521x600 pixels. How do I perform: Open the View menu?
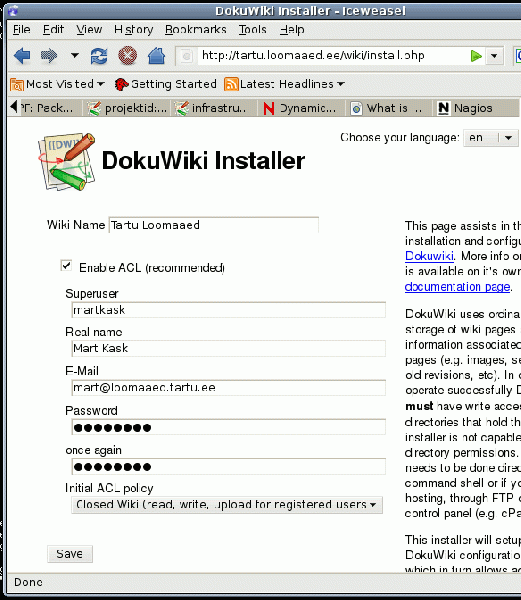tap(89, 29)
